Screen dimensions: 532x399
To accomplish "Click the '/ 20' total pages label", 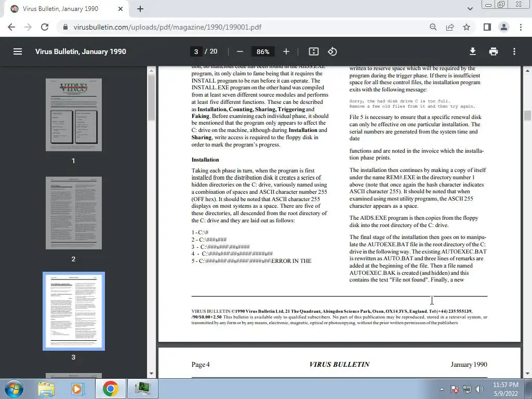I will click(211, 51).
